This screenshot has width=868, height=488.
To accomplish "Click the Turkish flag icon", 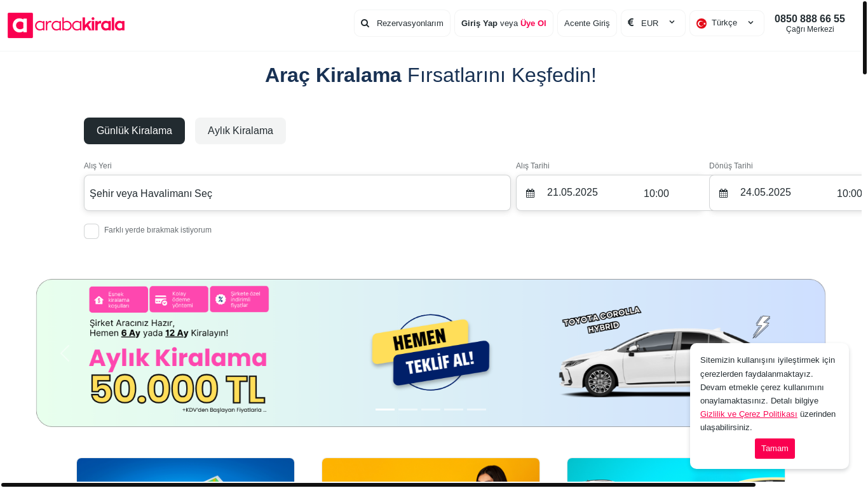I will click(x=702, y=24).
